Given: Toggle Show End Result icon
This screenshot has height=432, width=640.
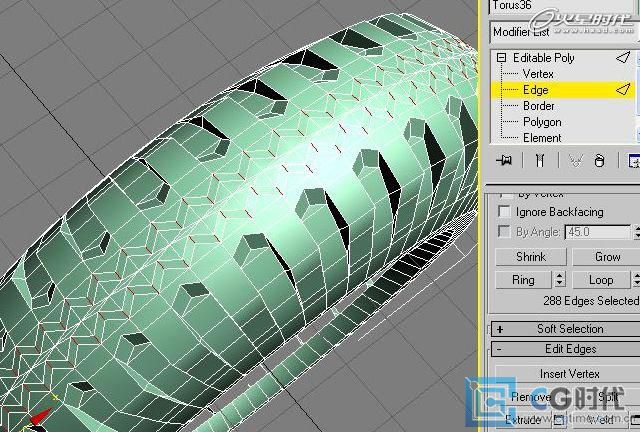Looking at the screenshot, I should (x=540, y=160).
